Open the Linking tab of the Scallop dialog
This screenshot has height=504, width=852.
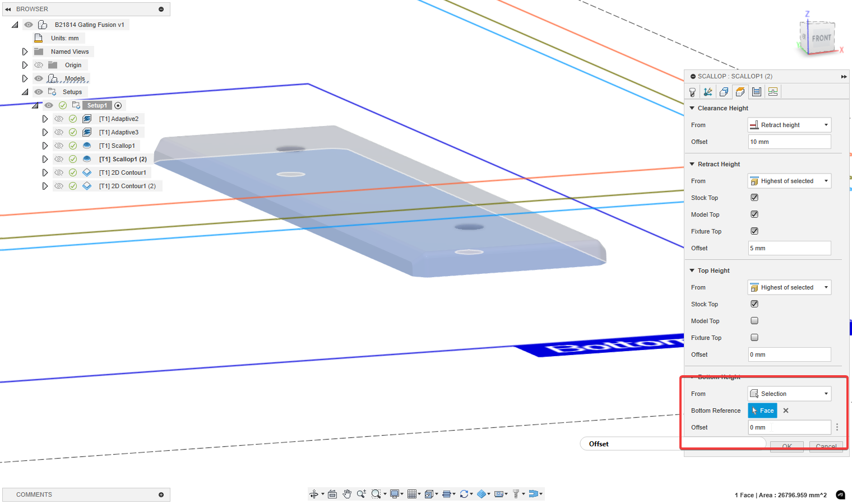coord(772,91)
